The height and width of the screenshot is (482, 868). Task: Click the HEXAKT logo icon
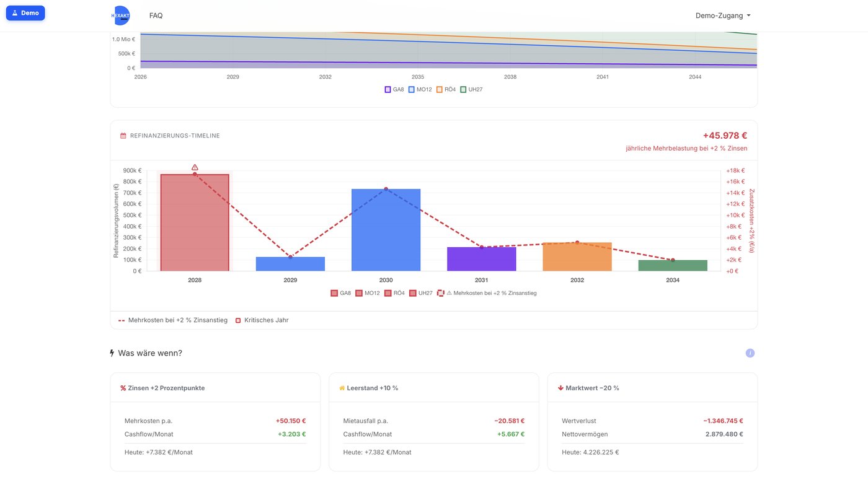120,15
